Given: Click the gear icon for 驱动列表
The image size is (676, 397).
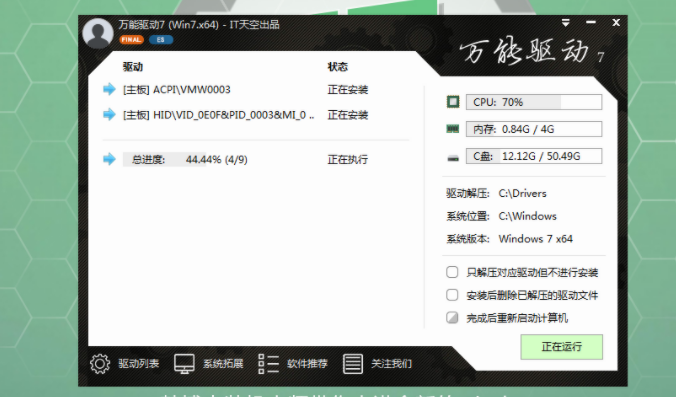Looking at the screenshot, I should coord(100,364).
